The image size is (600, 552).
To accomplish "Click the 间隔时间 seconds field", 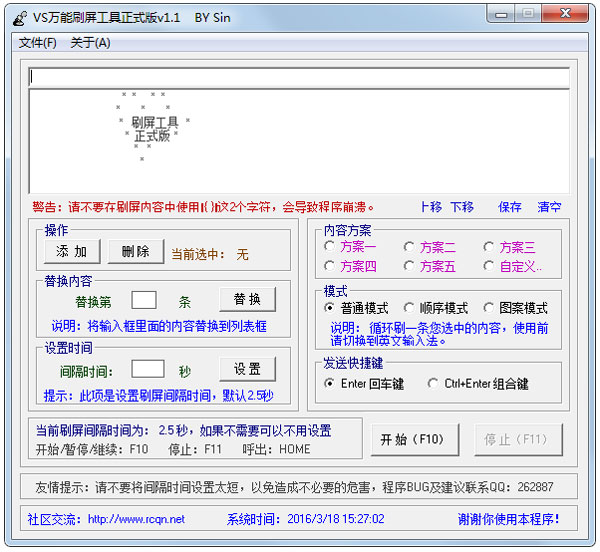I will click(x=148, y=369).
